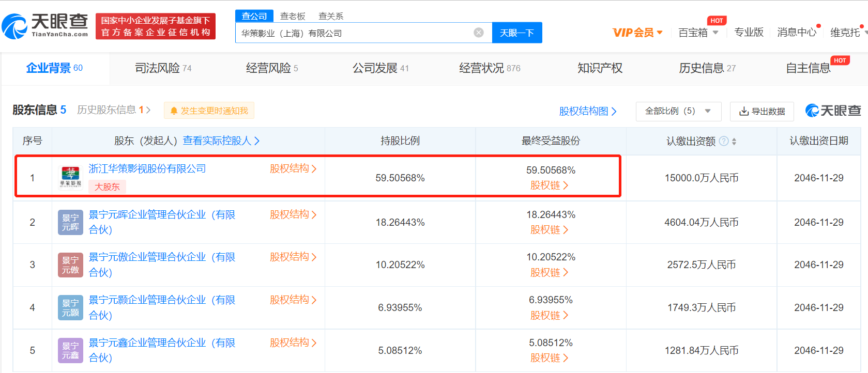Select the 历史信息 tab
Screen dimensions: 868x373
707,68
